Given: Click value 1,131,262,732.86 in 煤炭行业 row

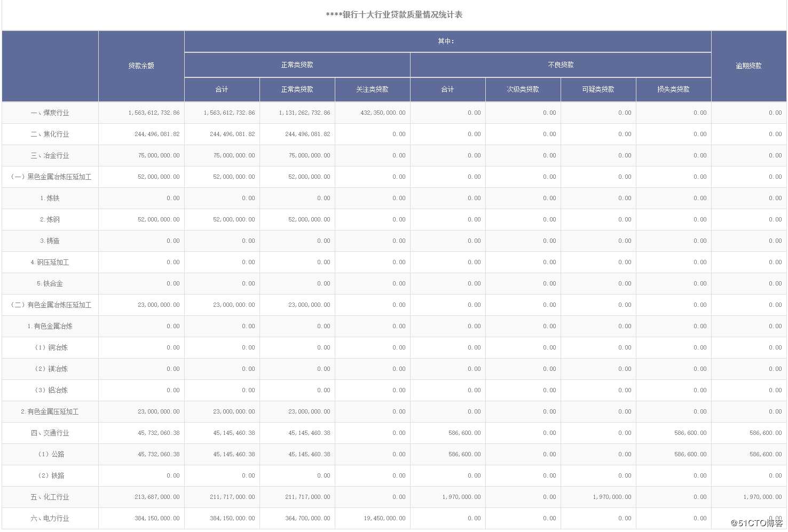Looking at the screenshot, I should 304,113.
